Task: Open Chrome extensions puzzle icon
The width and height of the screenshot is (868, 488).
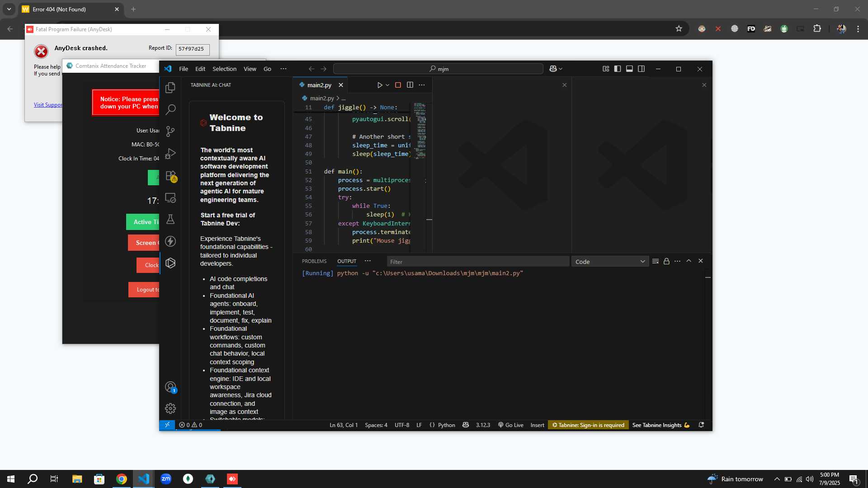Action: (817, 28)
